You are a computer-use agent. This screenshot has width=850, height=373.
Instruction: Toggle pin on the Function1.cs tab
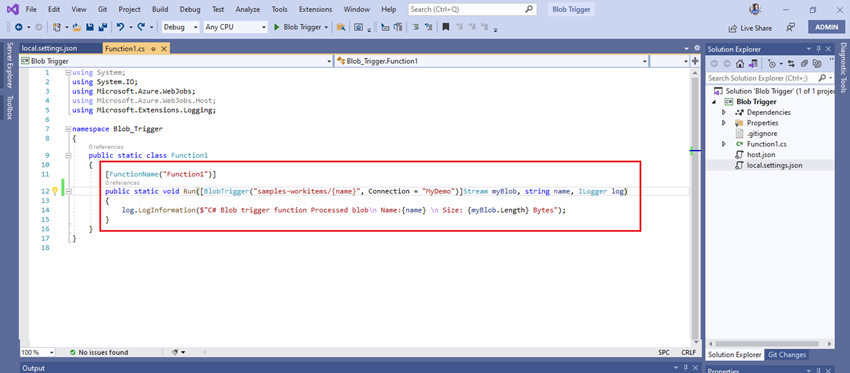click(153, 49)
